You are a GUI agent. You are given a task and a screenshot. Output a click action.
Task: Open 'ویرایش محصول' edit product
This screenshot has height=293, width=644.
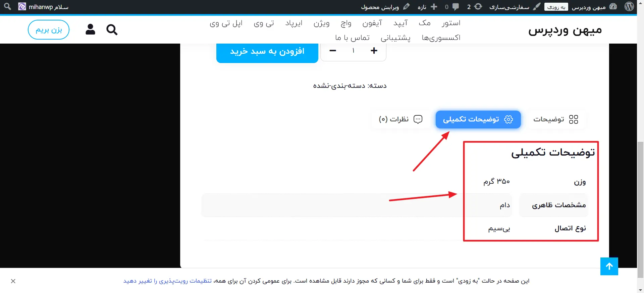(x=385, y=7)
